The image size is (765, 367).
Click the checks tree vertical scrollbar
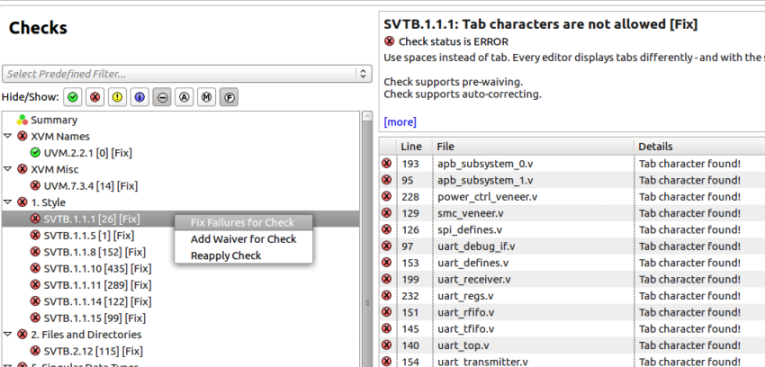pos(367,239)
